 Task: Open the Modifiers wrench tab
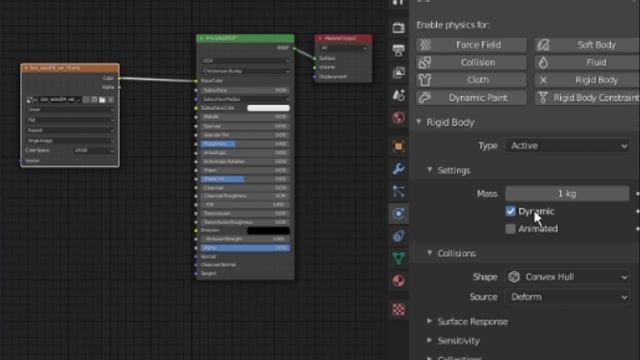398,169
